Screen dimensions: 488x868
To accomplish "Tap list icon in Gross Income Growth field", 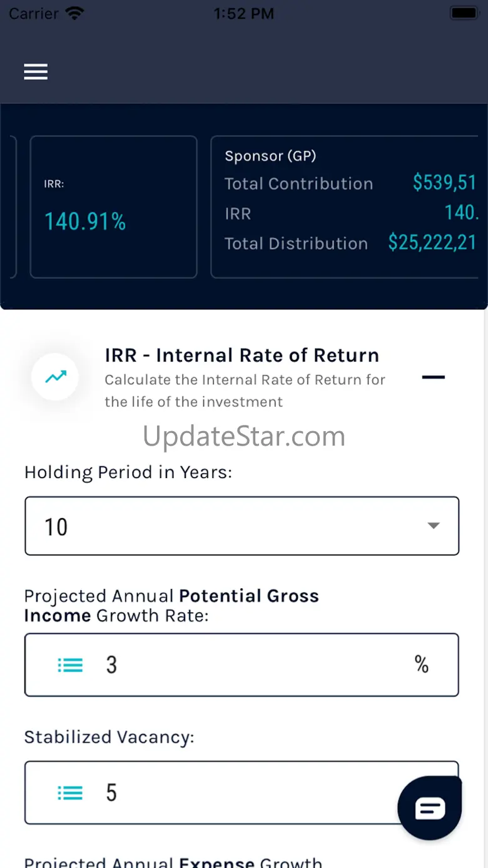I will click(x=70, y=665).
